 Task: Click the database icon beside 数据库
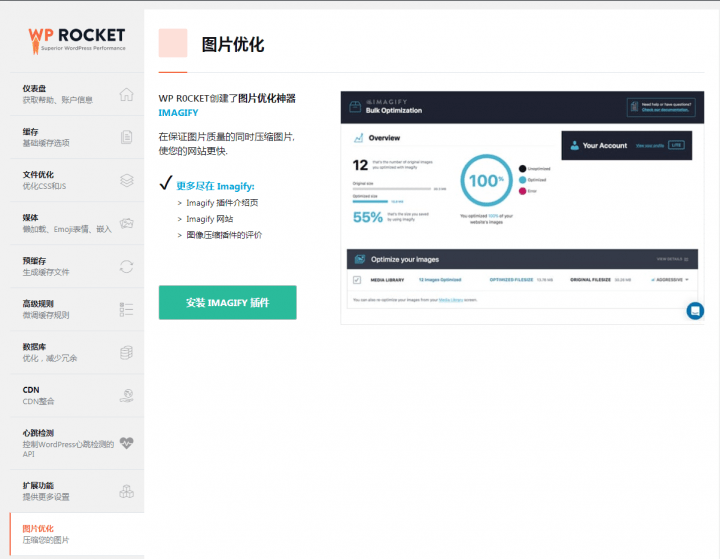126,352
